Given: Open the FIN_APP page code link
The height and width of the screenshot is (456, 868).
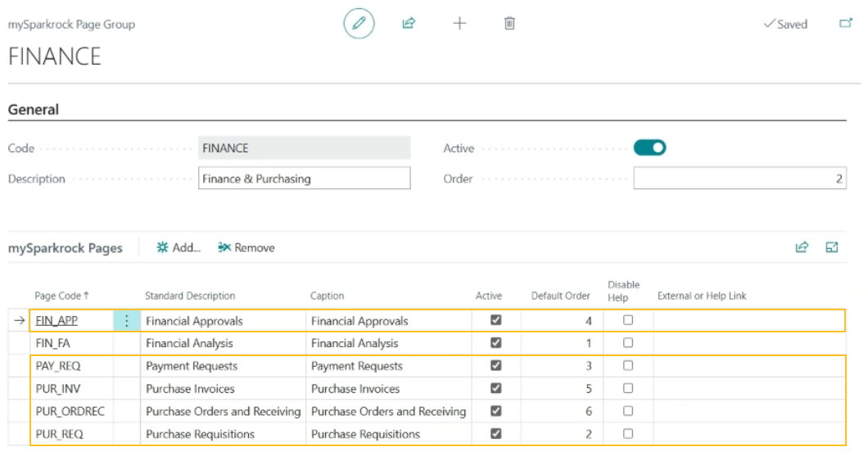Looking at the screenshot, I should (57, 321).
